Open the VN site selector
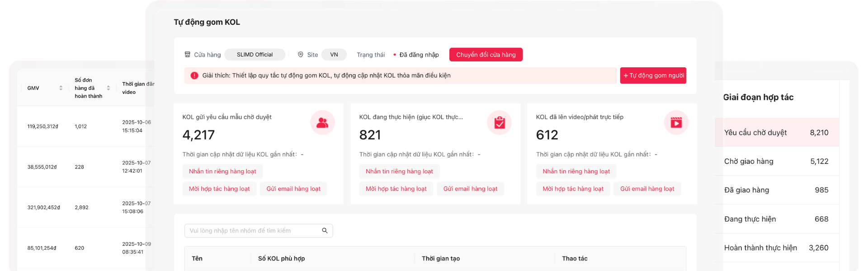 (x=334, y=55)
